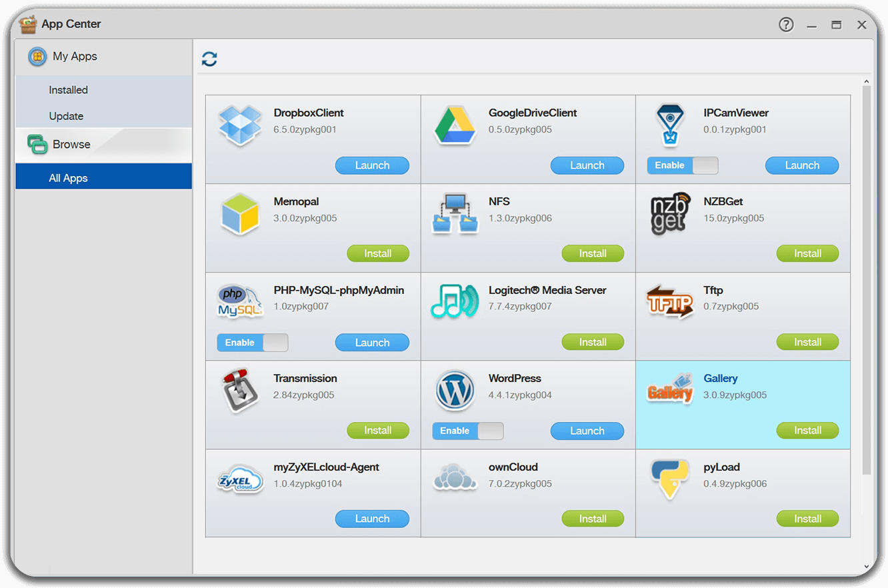Click the myZyXELcloud-Agent icon
The width and height of the screenshot is (888, 588).
pyautogui.click(x=240, y=479)
